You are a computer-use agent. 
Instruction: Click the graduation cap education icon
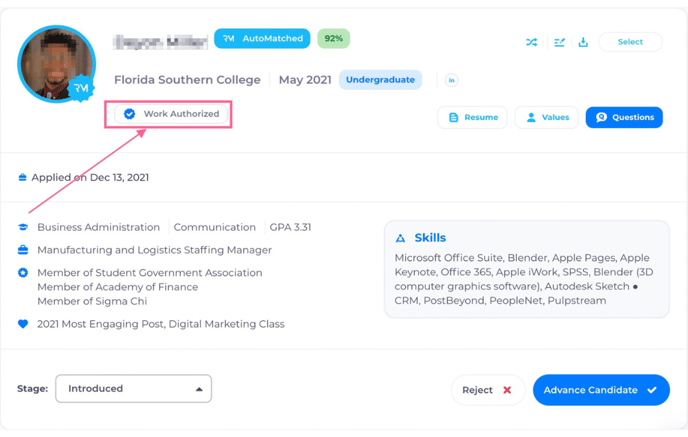coord(22,227)
